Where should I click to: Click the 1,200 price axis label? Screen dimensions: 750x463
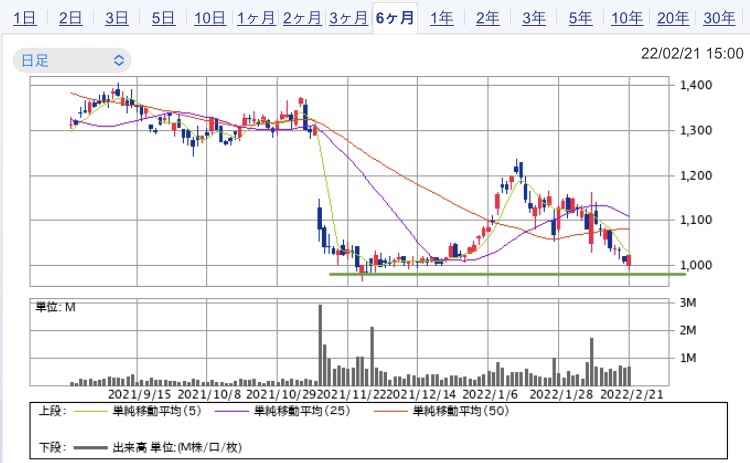point(696,176)
